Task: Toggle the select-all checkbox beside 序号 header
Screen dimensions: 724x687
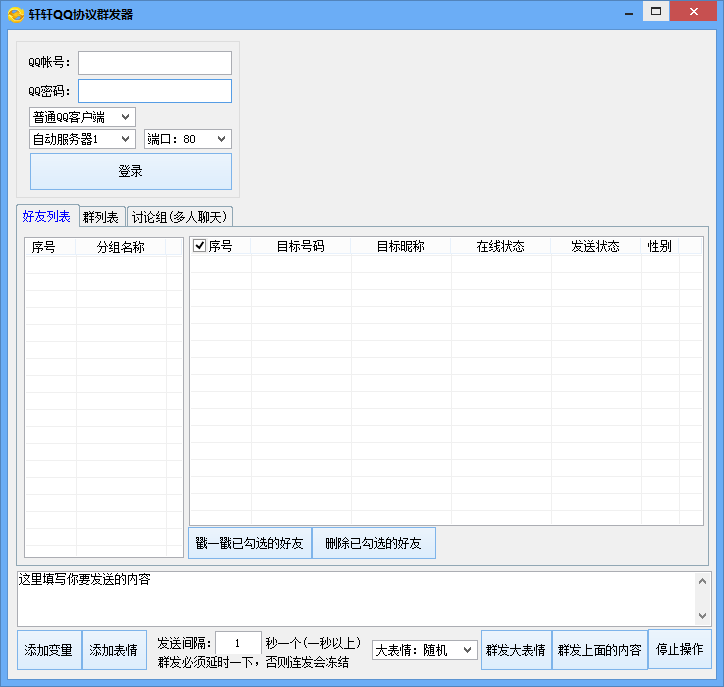Action: (199, 246)
